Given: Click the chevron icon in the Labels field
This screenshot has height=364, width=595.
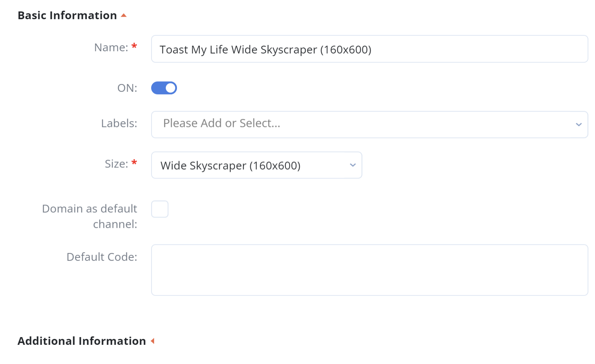Looking at the screenshot, I should point(579,124).
